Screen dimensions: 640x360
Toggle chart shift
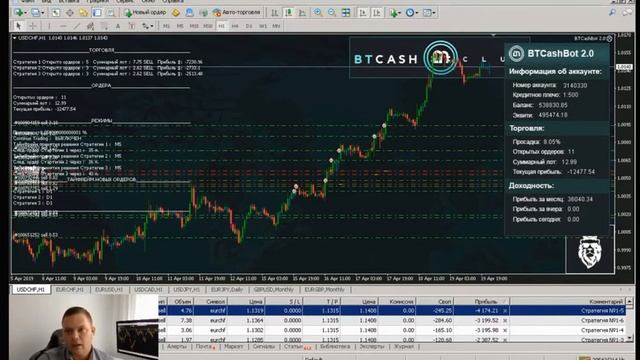point(377,13)
